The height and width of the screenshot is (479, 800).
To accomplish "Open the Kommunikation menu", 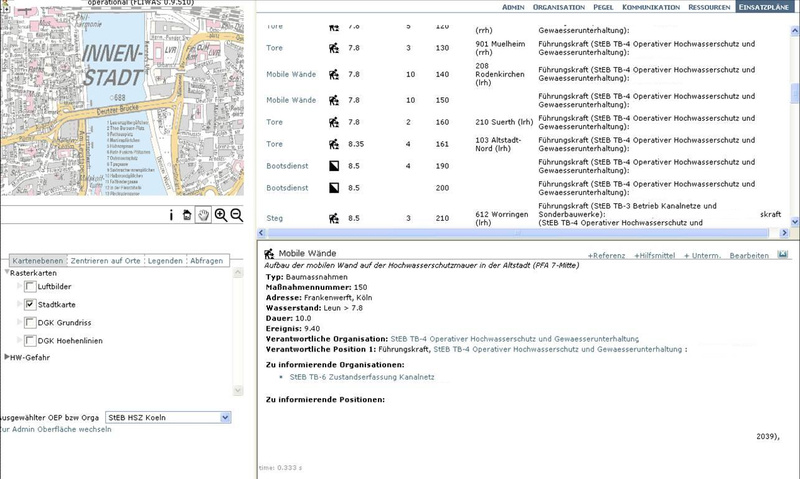I will pyautogui.click(x=651, y=7).
